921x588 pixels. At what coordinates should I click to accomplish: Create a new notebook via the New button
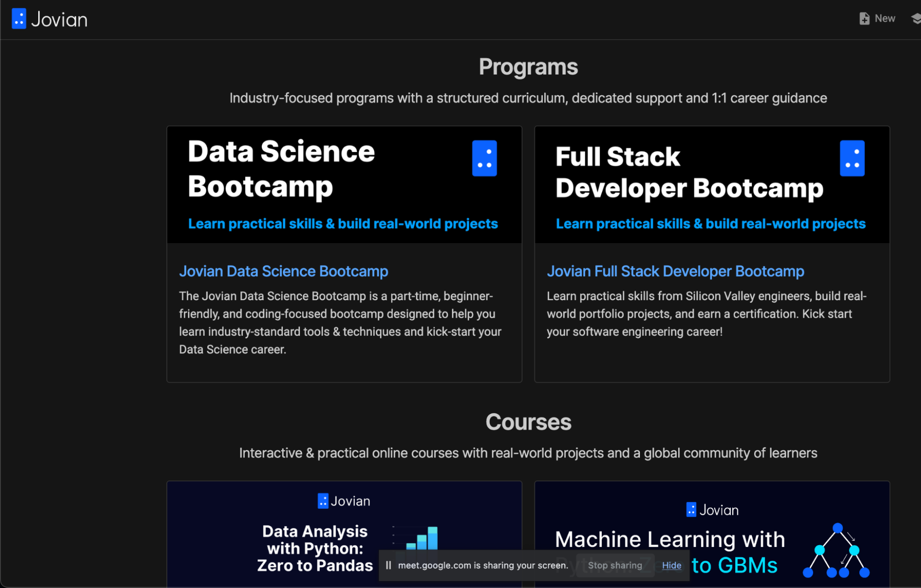pyautogui.click(x=877, y=18)
